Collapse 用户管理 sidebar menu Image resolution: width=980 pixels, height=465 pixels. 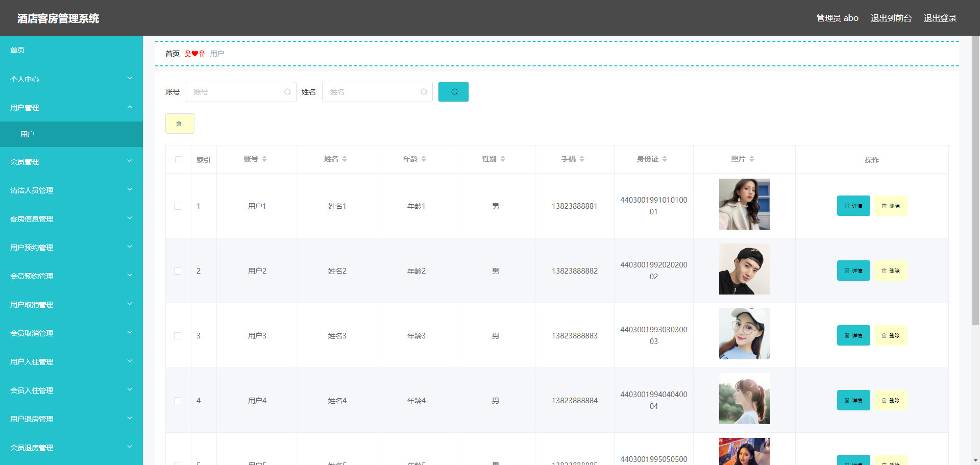coord(71,108)
